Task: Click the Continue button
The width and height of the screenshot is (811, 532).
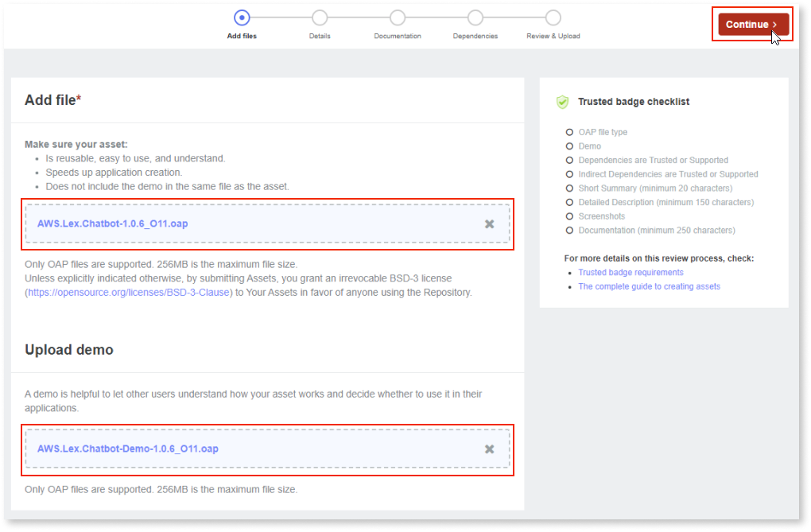Action: click(752, 25)
